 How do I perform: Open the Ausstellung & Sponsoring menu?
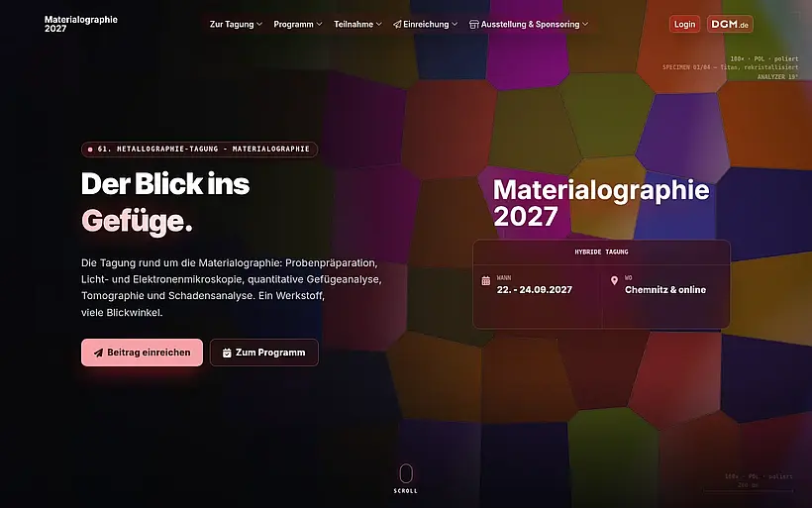[x=529, y=25]
